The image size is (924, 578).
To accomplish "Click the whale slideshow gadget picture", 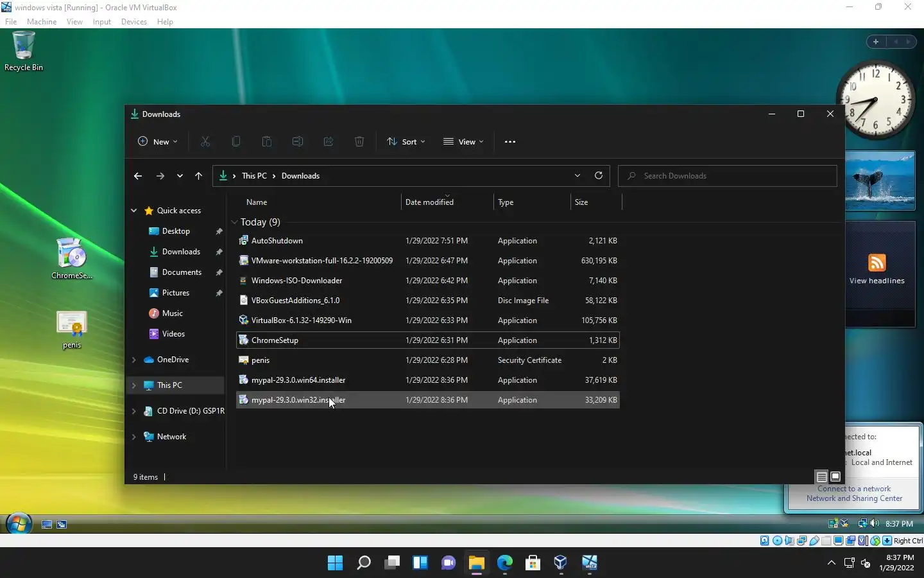I will coord(880,180).
